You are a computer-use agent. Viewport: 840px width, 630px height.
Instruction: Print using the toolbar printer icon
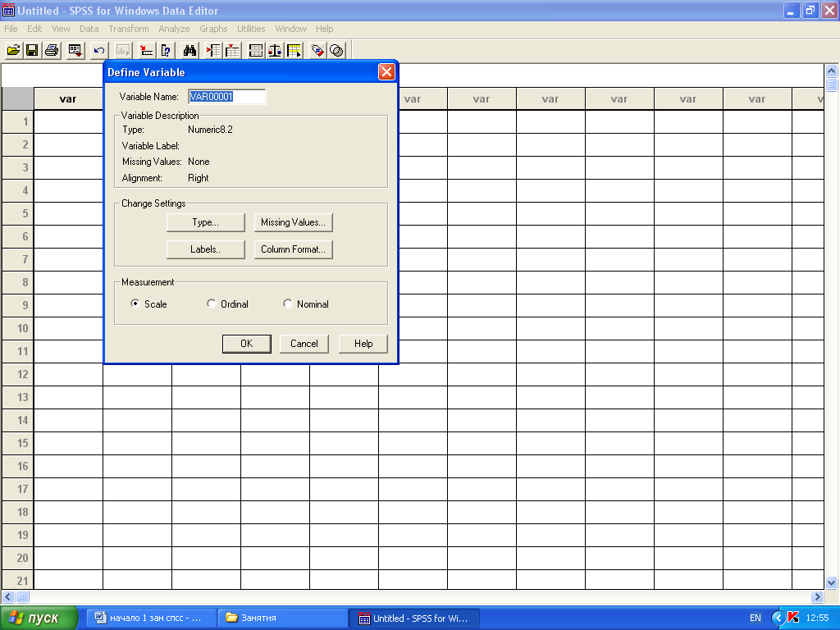point(52,50)
